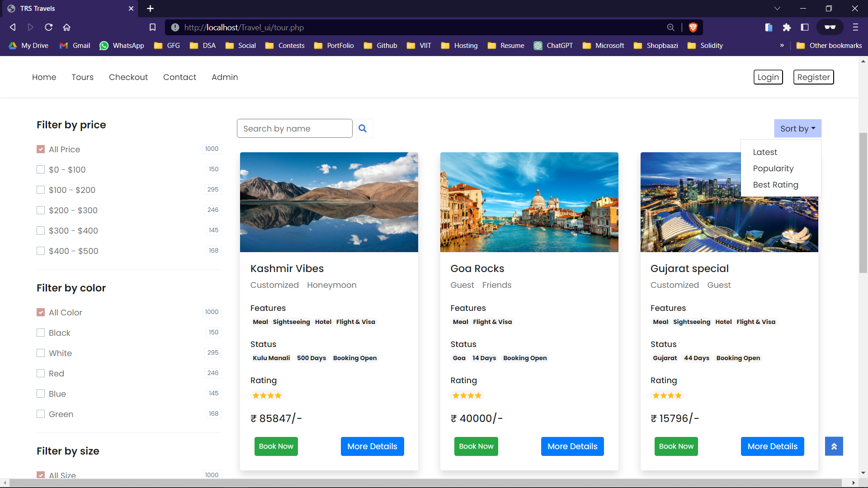
Task: Choose Latest from sort options
Action: [765, 152]
